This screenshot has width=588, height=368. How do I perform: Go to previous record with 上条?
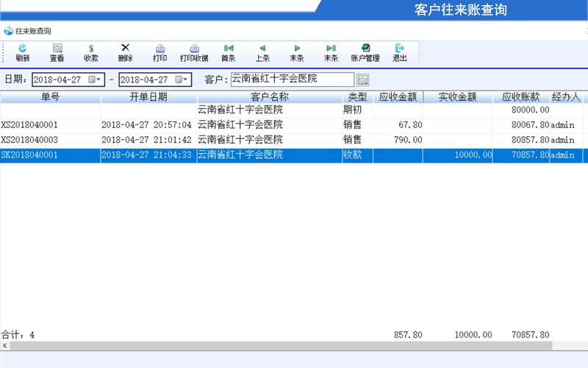pyautogui.click(x=262, y=52)
